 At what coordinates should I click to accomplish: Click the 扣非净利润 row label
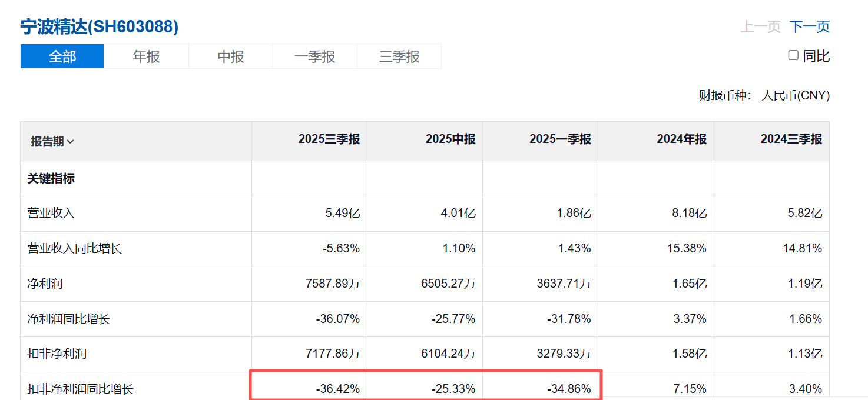pos(57,354)
